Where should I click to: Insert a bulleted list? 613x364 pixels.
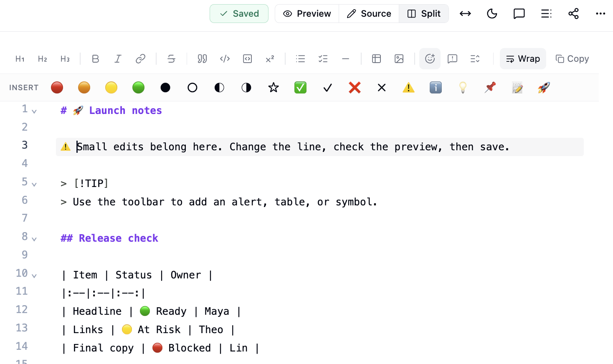[x=301, y=59]
